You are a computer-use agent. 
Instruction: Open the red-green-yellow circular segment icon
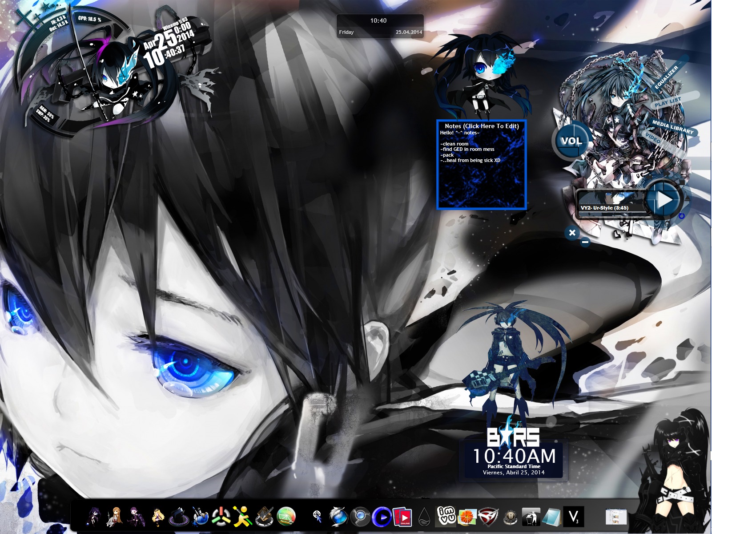[x=221, y=517]
